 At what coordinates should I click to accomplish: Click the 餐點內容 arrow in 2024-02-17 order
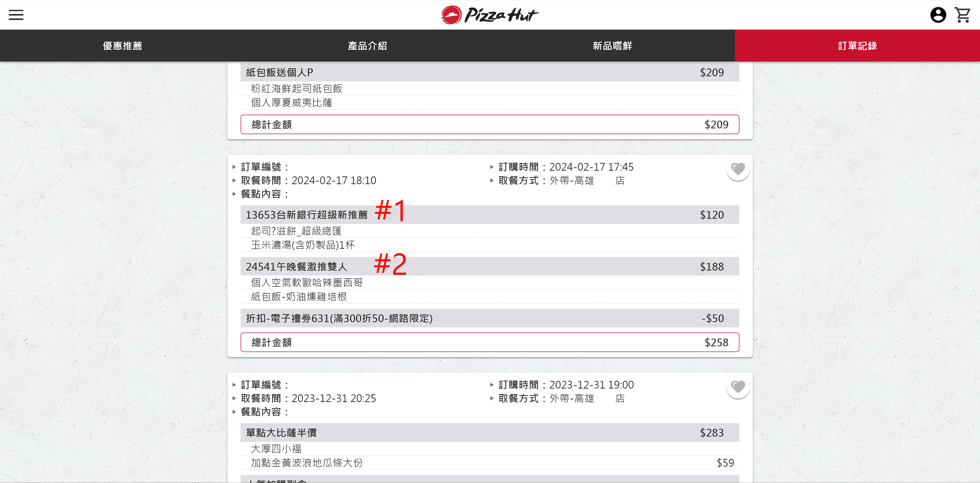pyautogui.click(x=234, y=194)
